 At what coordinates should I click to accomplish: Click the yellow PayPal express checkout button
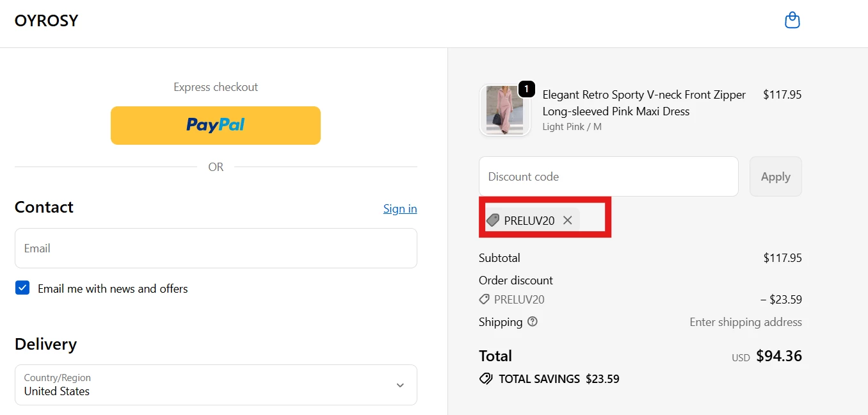[216, 126]
